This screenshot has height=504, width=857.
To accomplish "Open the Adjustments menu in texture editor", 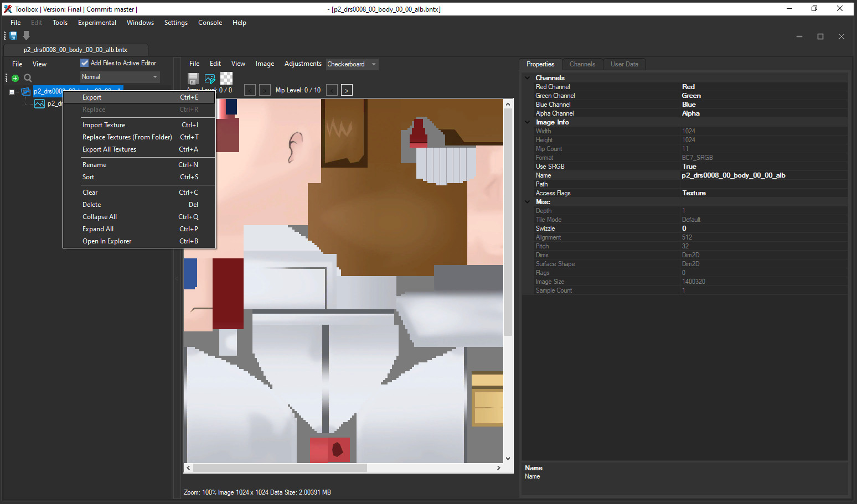I will coord(303,64).
